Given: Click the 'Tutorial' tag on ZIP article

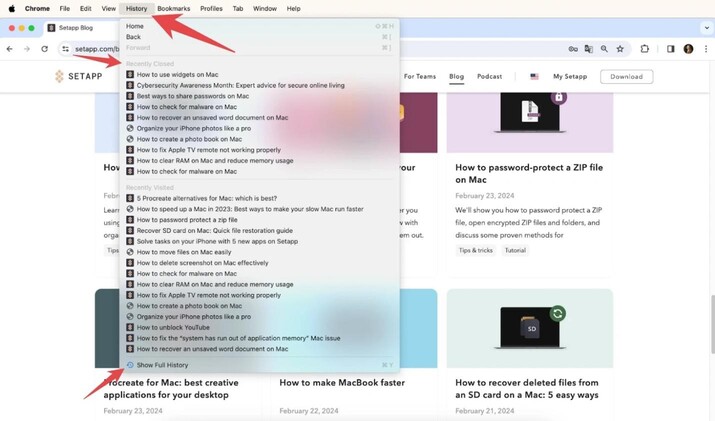Looking at the screenshot, I should pos(515,250).
